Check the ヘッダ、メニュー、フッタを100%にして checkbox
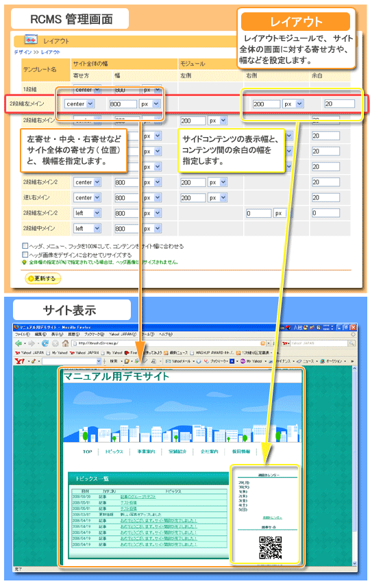Screen dimensions: 370x588 click(25, 245)
